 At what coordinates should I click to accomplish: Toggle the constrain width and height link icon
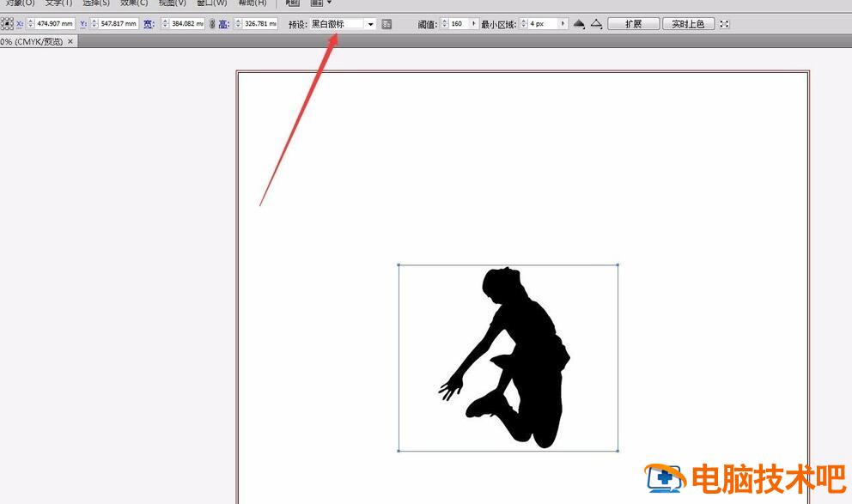[212, 24]
